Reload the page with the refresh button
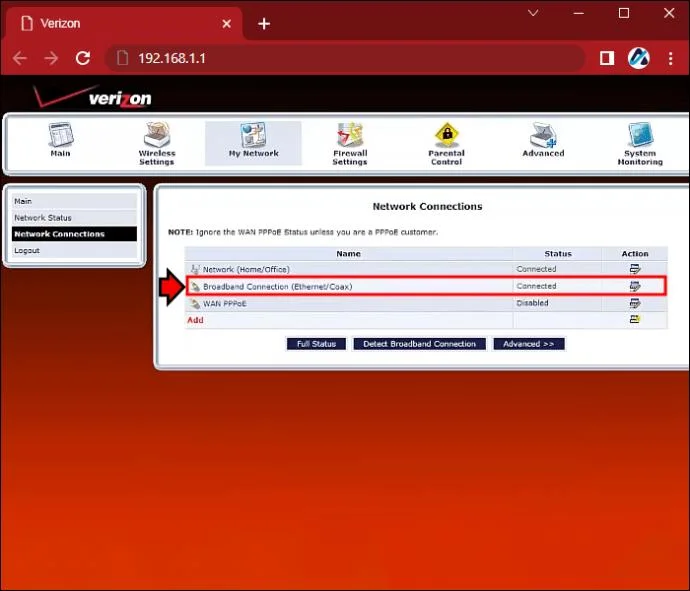This screenshot has width=690, height=591. pos(83,58)
